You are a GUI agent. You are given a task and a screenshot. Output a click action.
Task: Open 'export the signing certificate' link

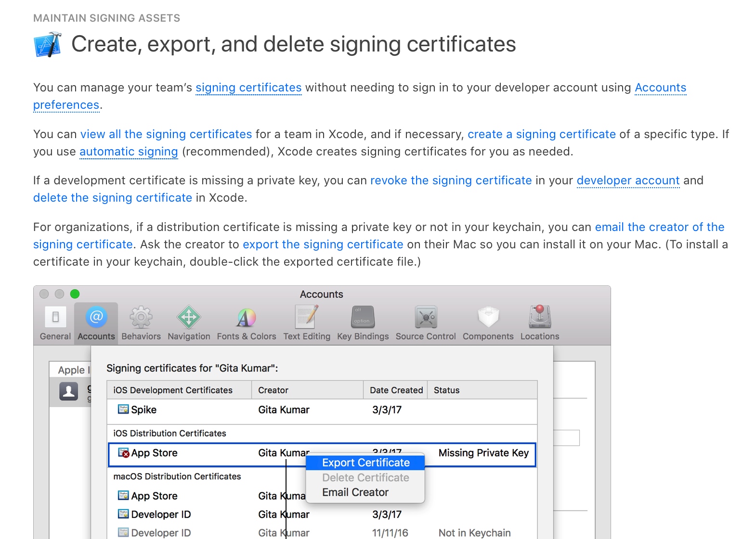click(323, 244)
